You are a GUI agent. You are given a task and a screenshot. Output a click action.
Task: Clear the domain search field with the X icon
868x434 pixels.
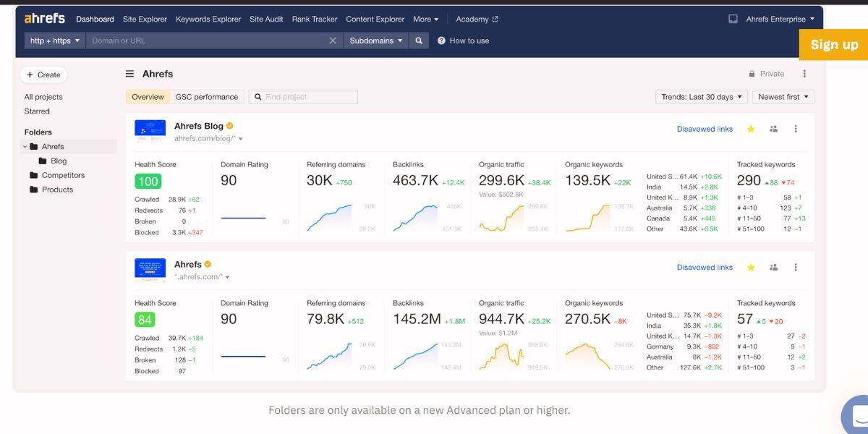click(333, 41)
